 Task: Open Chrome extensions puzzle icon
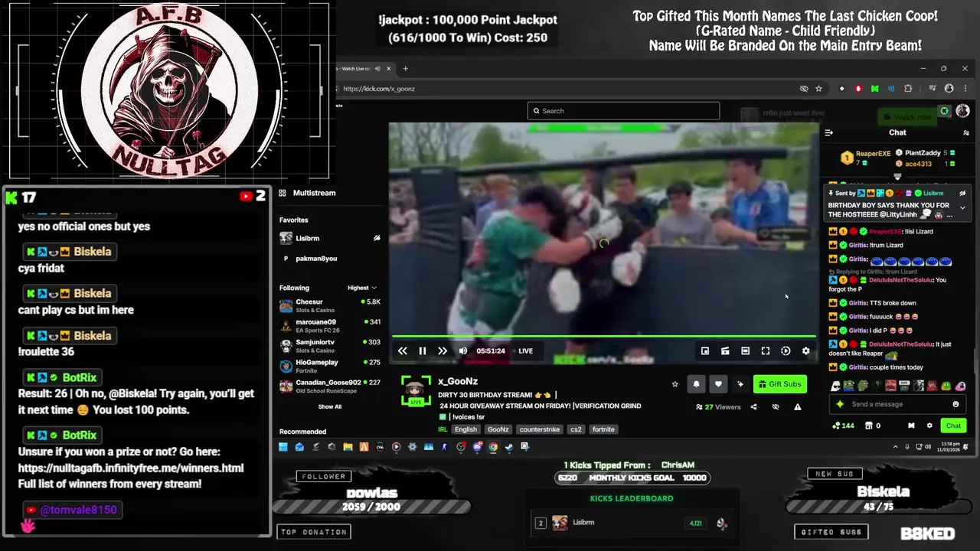coord(908,89)
